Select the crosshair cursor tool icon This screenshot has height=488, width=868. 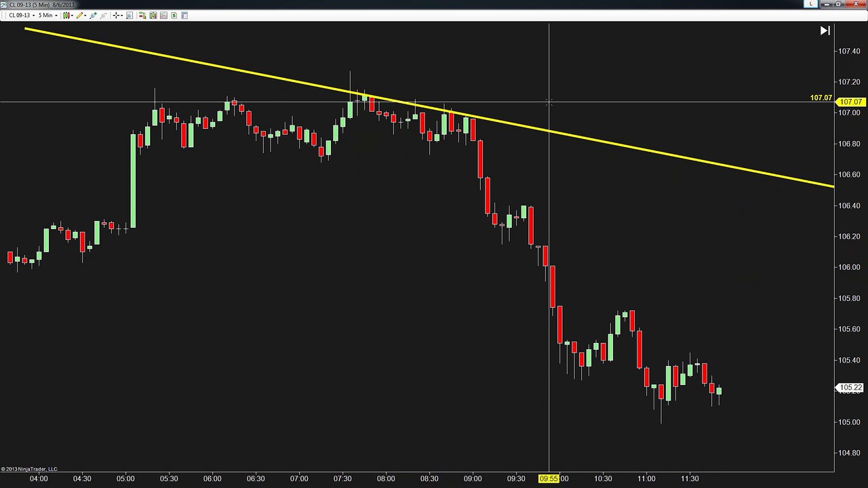coord(117,16)
